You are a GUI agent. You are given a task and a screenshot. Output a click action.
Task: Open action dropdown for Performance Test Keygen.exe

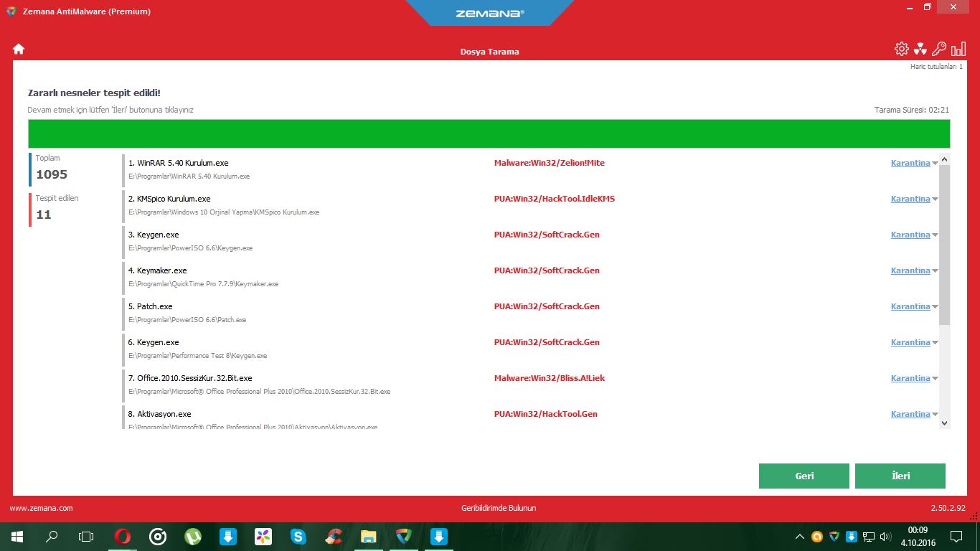click(935, 343)
